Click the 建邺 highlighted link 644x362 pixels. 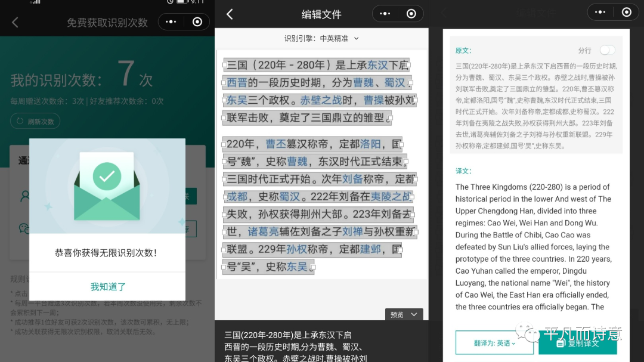pyautogui.click(x=370, y=249)
